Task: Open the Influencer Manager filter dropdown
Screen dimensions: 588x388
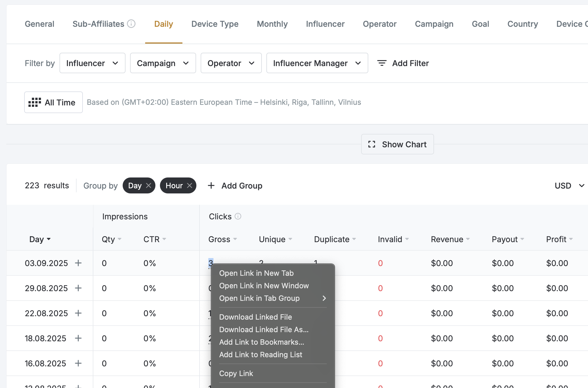Action: click(x=317, y=63)
